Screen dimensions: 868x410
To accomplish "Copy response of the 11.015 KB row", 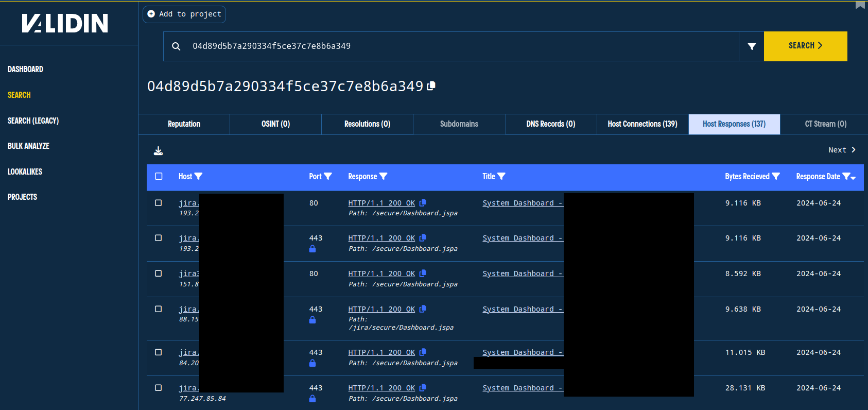I will tap(423, 352).
